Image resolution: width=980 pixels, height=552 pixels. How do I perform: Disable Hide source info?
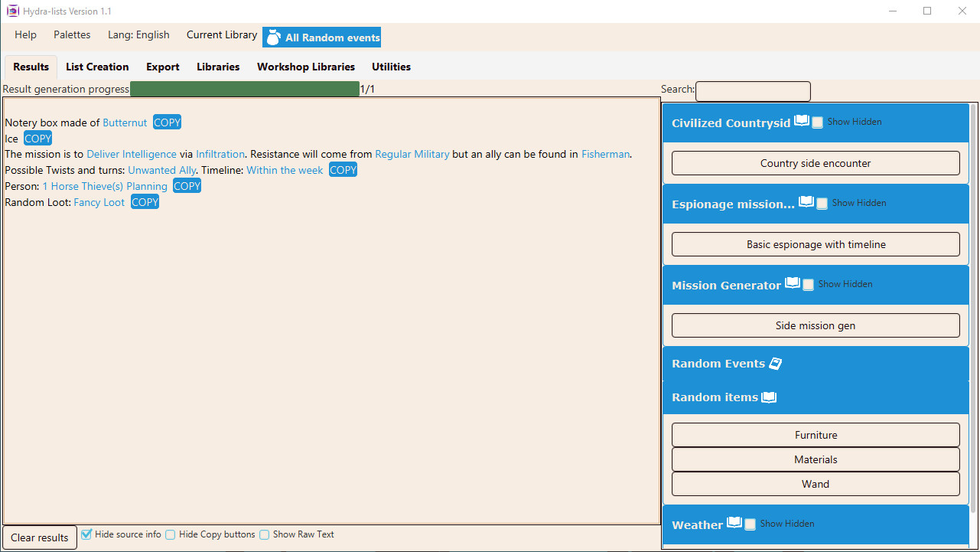coord(86,534)
